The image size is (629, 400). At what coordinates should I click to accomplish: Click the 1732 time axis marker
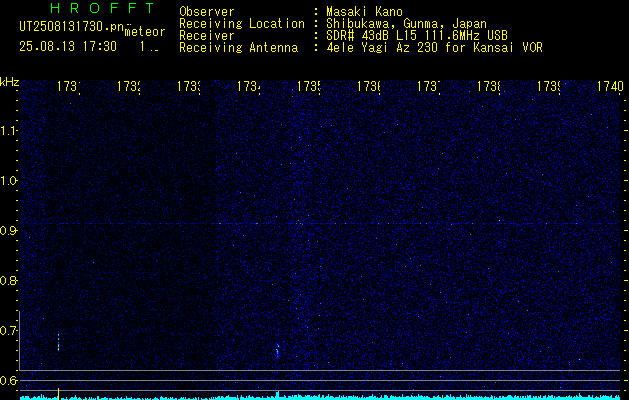click(x=129, y=86)
